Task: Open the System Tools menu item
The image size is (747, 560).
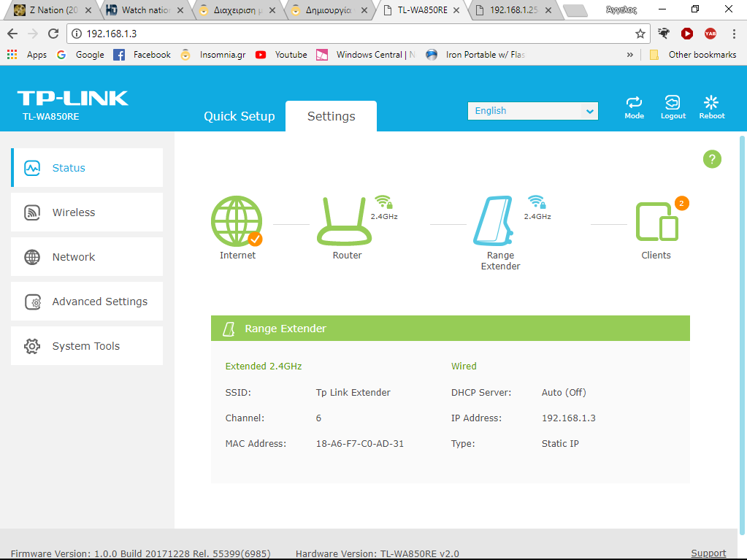Action: [x=87, y=346]
